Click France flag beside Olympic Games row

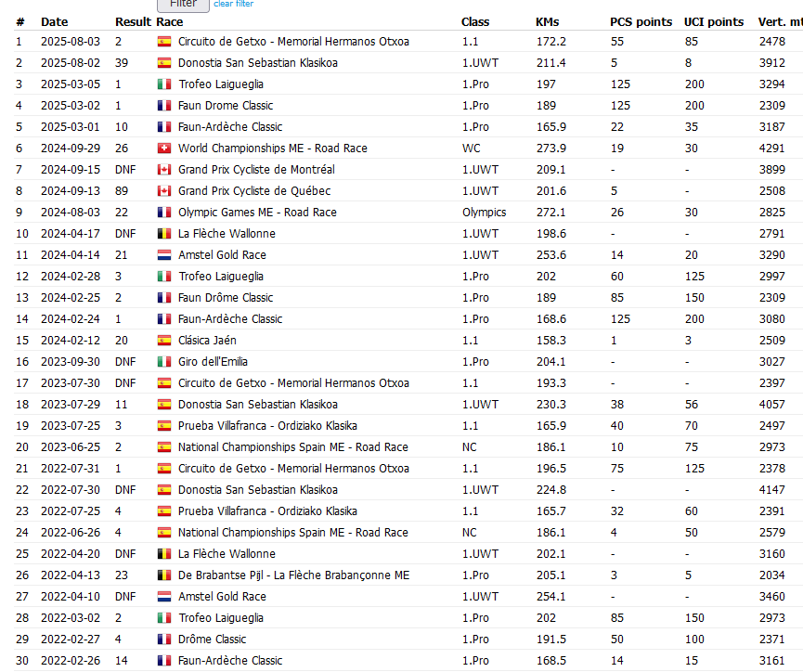coord(164,212)
